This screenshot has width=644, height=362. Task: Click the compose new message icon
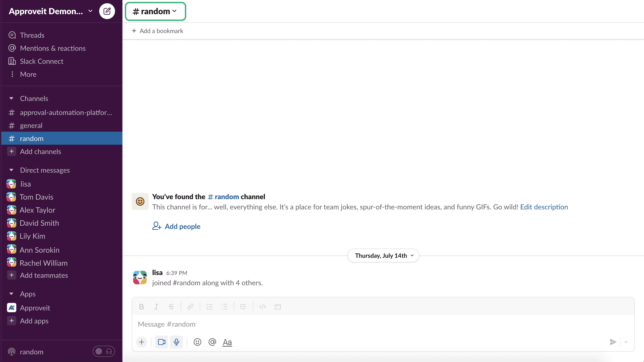(x=107, y=11)
